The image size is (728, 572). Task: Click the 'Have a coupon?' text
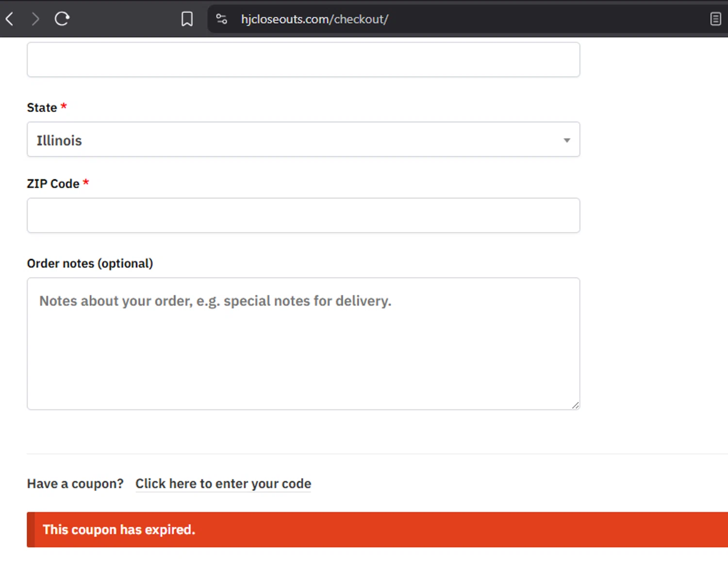click(75, 484)
